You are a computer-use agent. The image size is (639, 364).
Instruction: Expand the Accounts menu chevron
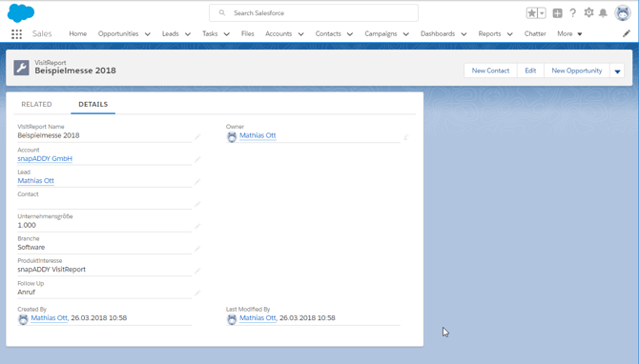[300, 34]
